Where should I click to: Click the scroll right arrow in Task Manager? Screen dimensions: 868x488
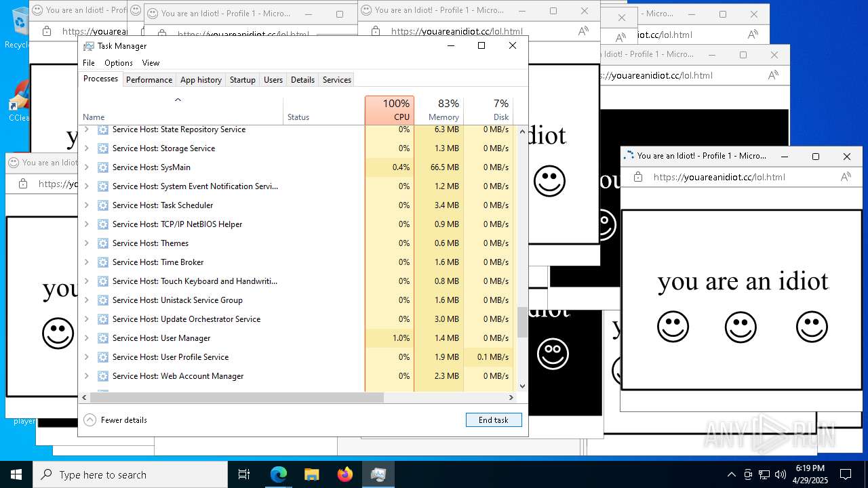tap(511, 398)
